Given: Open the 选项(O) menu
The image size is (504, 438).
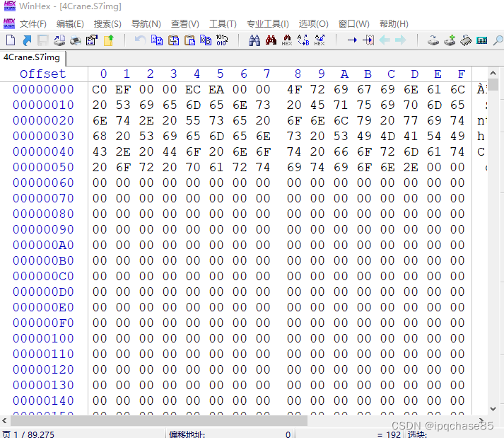Looking at the screenshot, I should tap(313, 24).
